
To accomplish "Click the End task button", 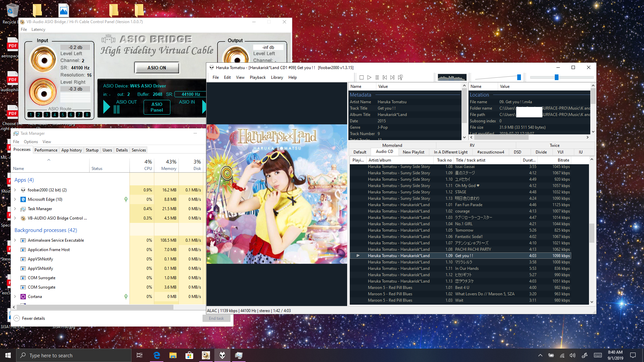I will point(216,318).
